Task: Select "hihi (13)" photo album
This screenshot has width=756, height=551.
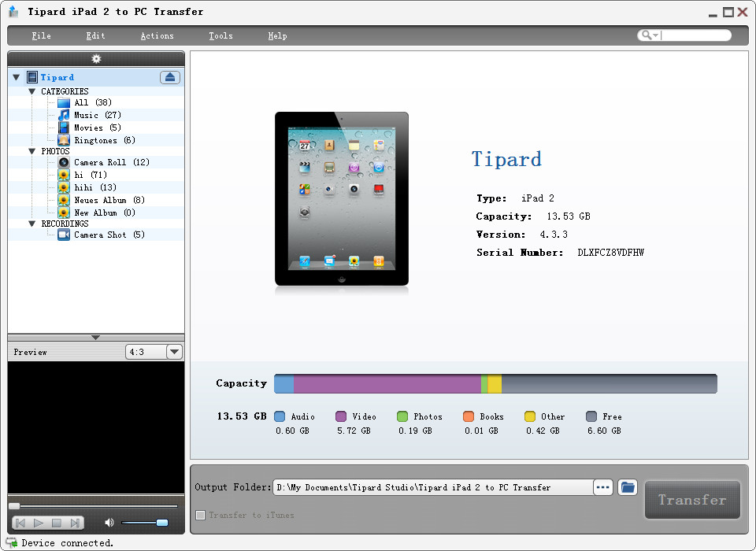Action: [95, 187]
